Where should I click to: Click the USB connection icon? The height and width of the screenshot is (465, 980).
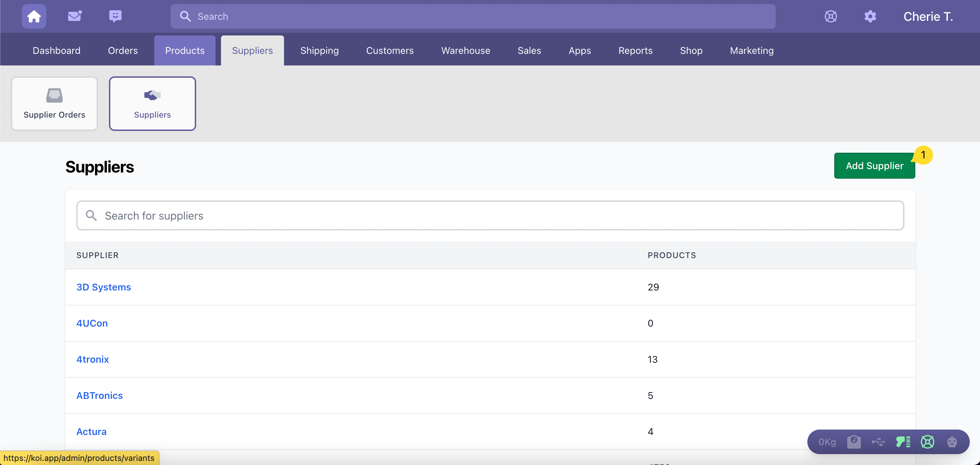pyautogui.click(x=878, y=442)
